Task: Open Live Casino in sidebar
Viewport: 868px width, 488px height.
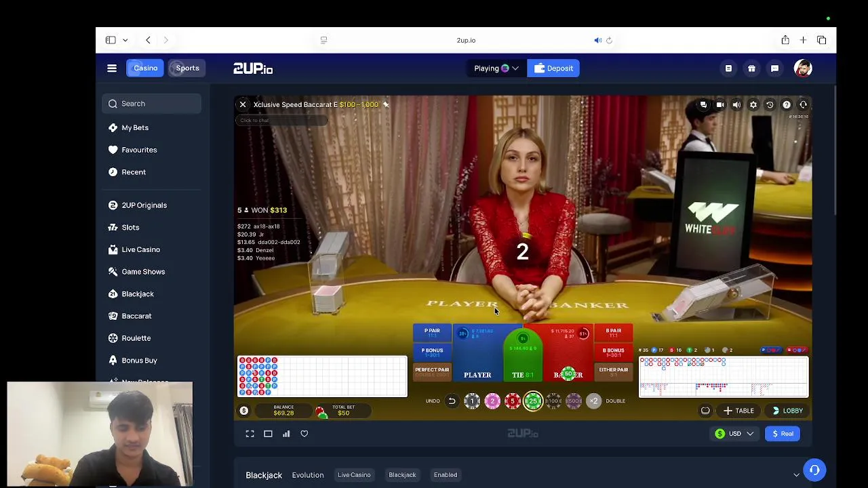Action: [x=140, y=249]
